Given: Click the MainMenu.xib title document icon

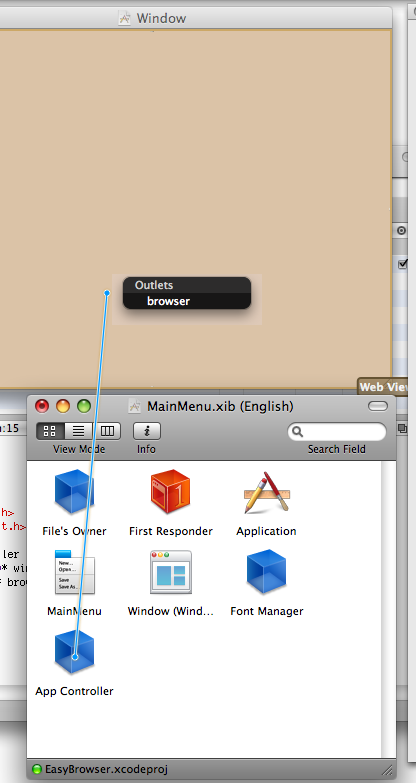Looking at the screenshot, I should click(x=134, y=406).
